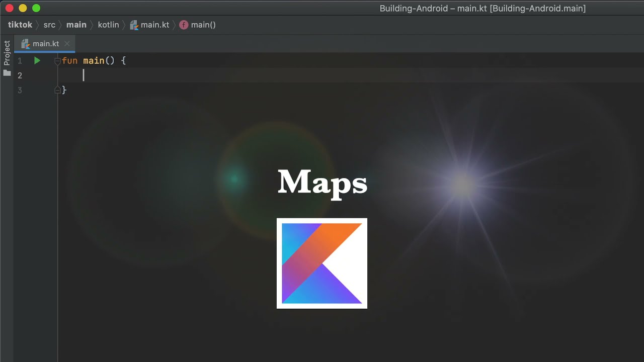This screenshot has height=362, width=644.
Task: Close window with the red button
Action: (x=9, y=8)
